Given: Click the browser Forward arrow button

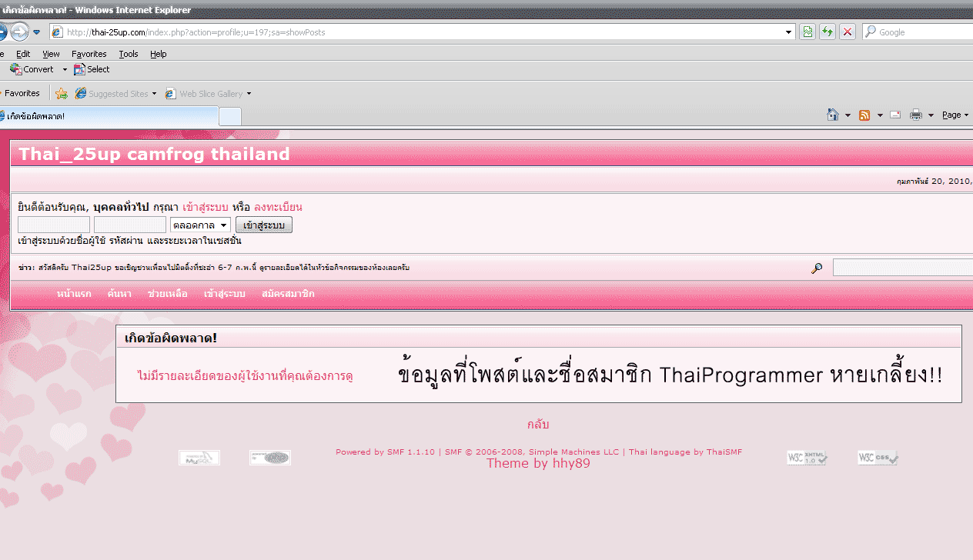Looking at the screenshot, I should pos(19,32).
